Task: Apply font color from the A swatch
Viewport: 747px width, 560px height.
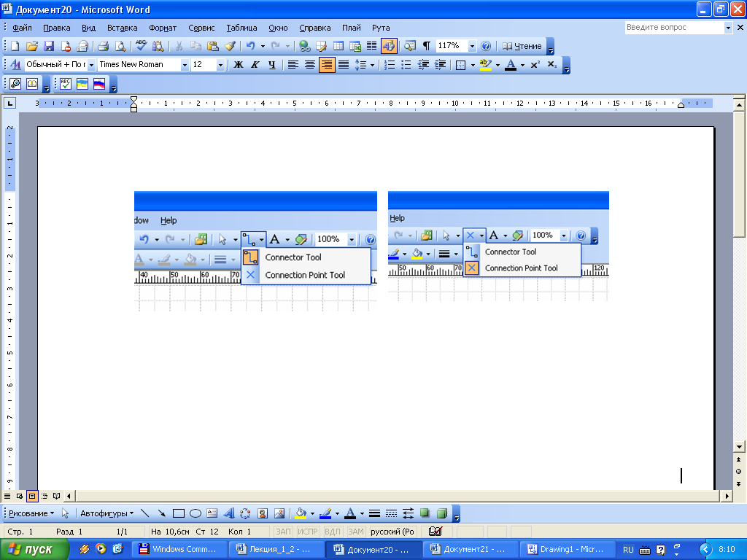Action: 511,64
